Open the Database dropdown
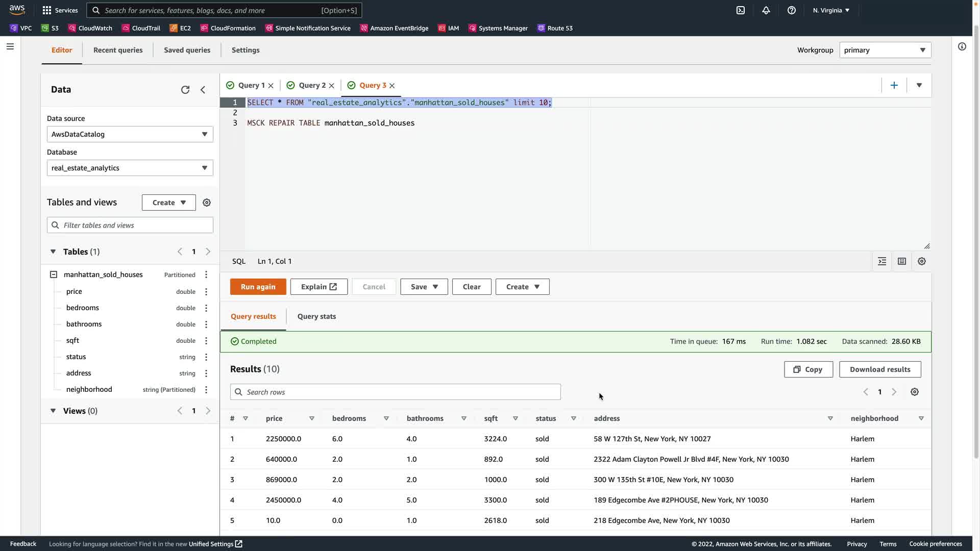Viewport: 980px width, 551px height. (x=130, y=168)
